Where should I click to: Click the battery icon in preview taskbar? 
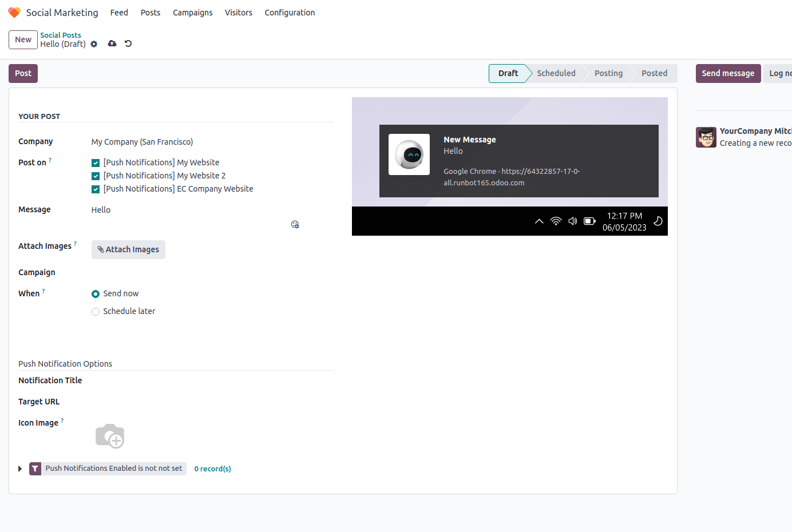point(589,221)
